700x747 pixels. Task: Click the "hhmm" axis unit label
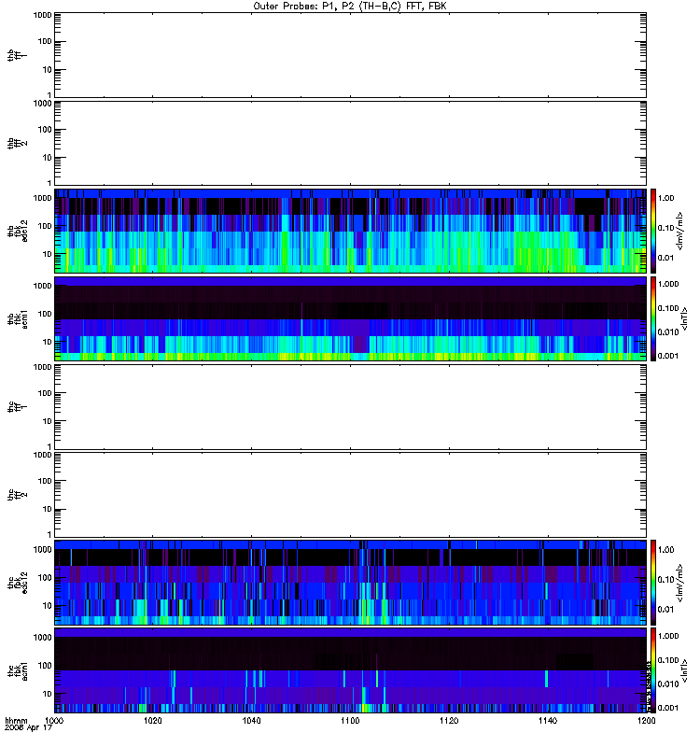[x=16, y=720]
